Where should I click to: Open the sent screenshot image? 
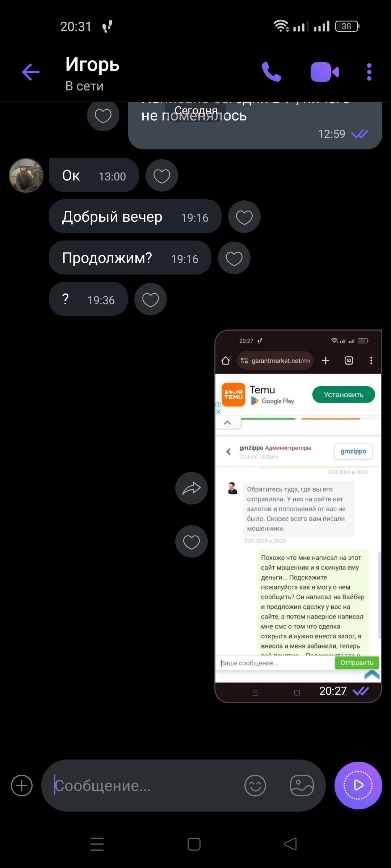click(x=298, y=516)
